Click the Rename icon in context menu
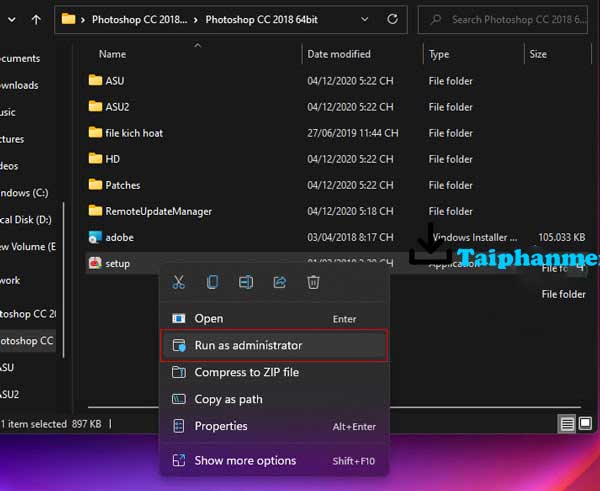This screenshot has height=491, width=600. click(x=246, y=282)
